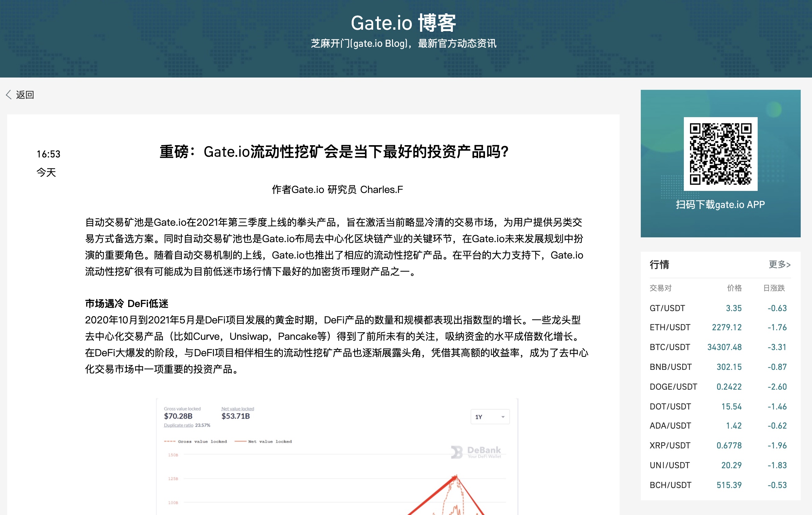The height and width of the screenshot is (515, 812).
Task: Click the BTC daily change -3.31
Action: 777,347
